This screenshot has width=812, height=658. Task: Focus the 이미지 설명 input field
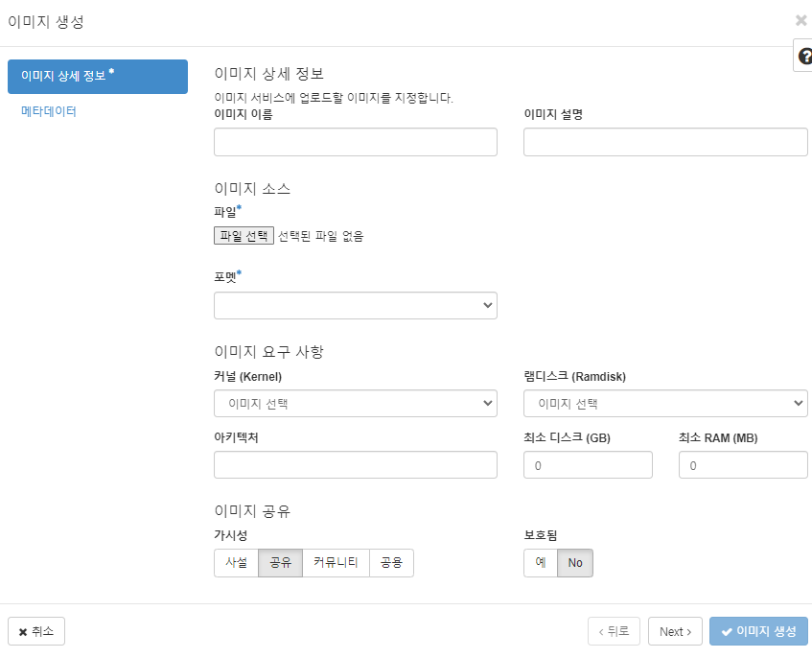(665, 142)
